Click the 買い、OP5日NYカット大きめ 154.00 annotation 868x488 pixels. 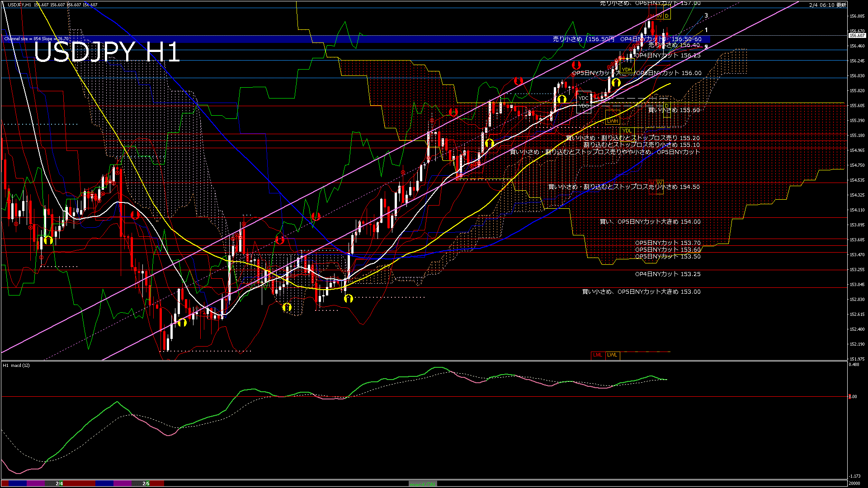pyautogui.click(x=650, y=222)
